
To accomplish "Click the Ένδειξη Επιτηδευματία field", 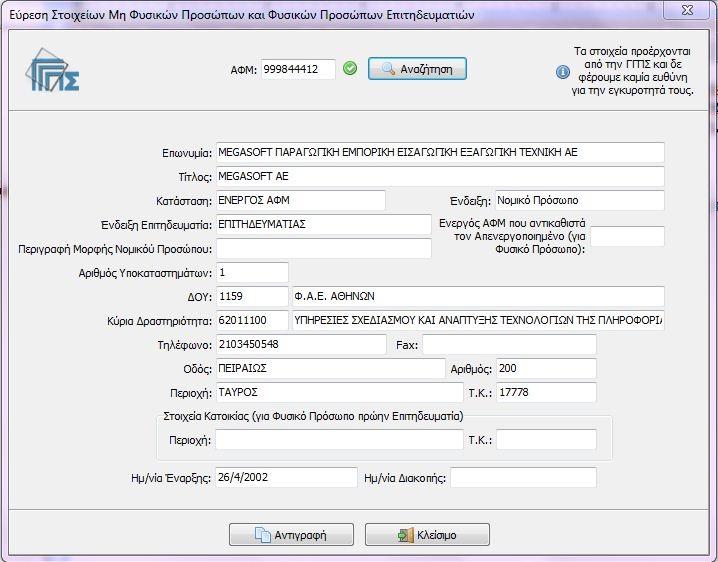I will pos(324,224).
